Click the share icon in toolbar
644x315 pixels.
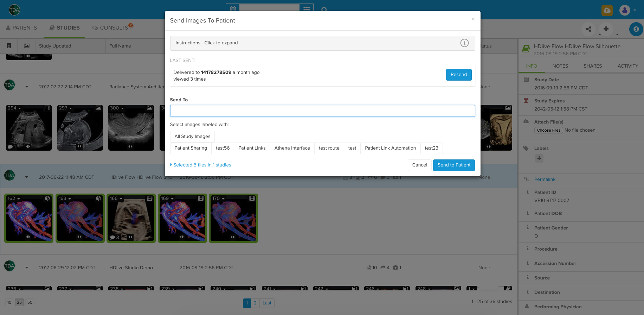[588, 29]
